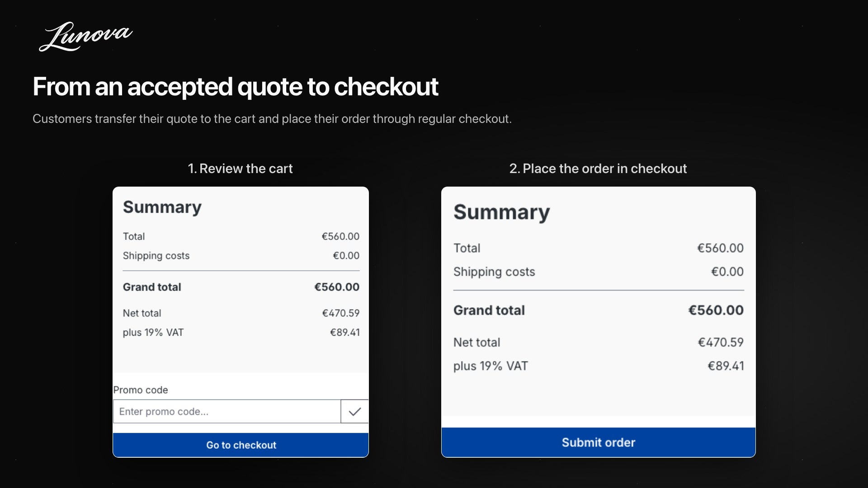Click the cart Net total €470.59 value
Screen dimensions: 868x488
click(x=340, y=313)
